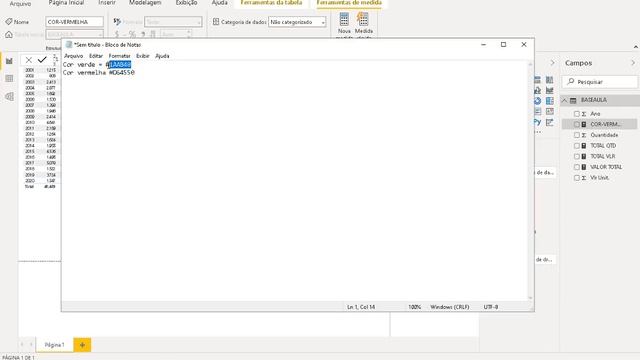The width and height of the screenshot is (640, 360).
Task: Open the Inserir ribbon tab
Action: pyautogui.click(x=107, y=3)
